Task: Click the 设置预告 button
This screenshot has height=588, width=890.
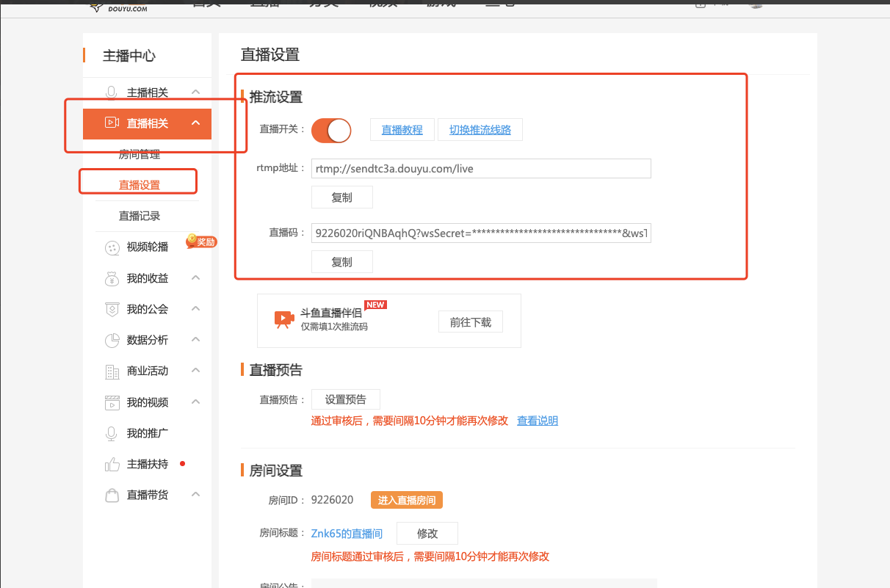Action: pyautogui.click(x=346, y=399)
